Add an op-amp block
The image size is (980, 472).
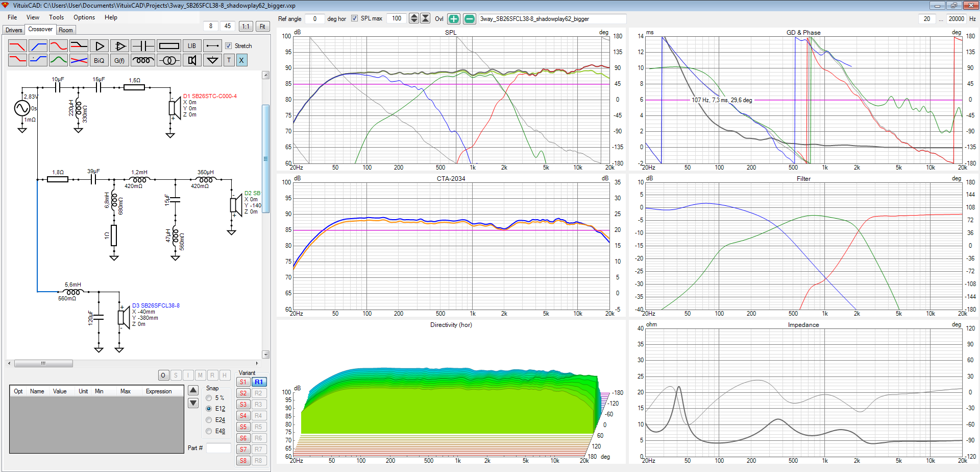[119, 46]
